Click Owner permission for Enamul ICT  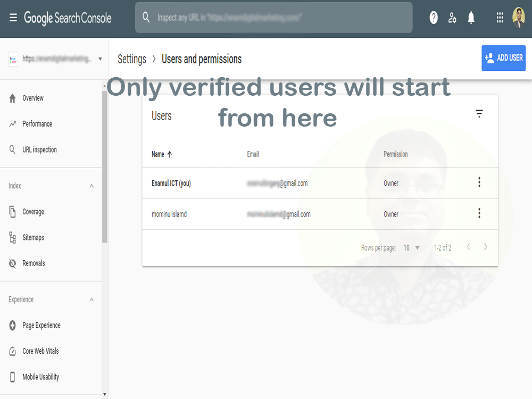point(391,183)
